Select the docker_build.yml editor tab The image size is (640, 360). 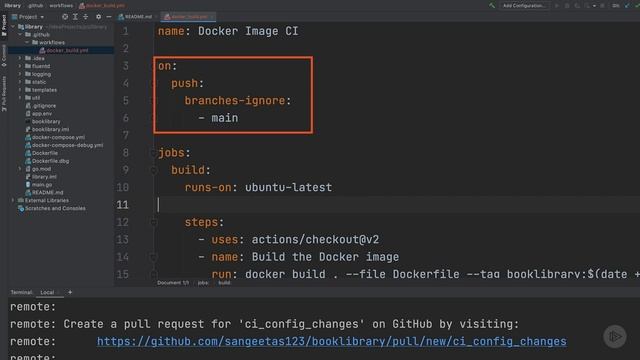187,17
